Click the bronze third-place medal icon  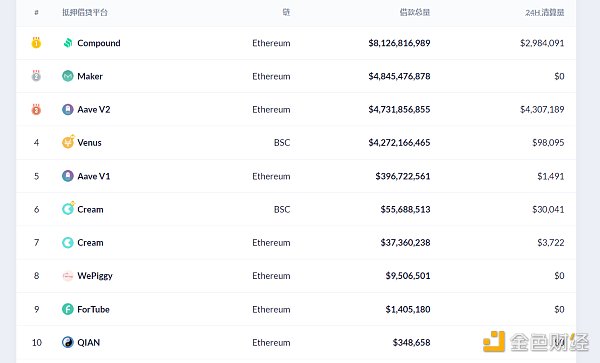pyautogui.click(x=36, y=109)
